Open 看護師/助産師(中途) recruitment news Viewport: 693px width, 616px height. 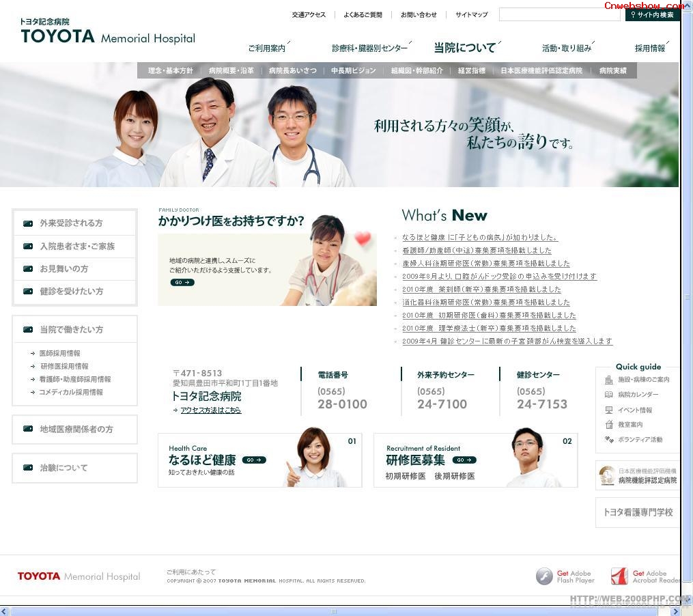(x=477, y=250)
